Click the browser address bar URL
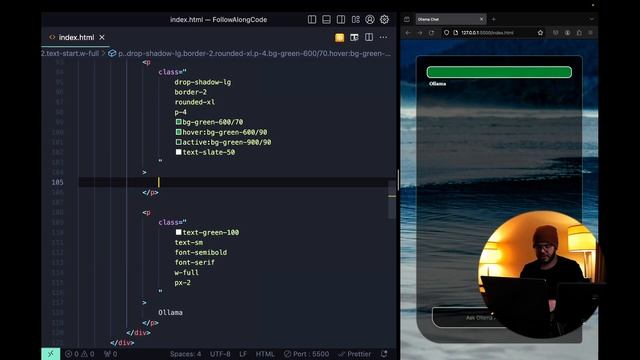Screen dimensions: 640x360 (487, 33)
